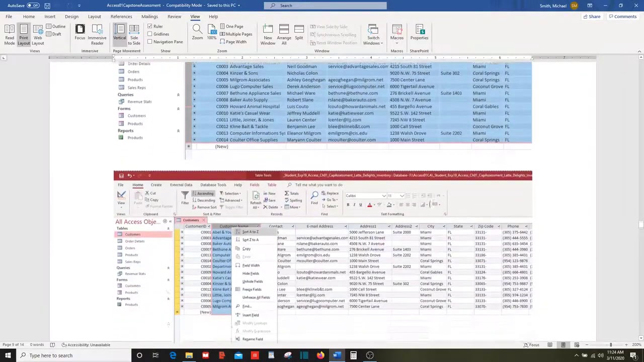
Task: Switch to the Layout tab
Action: (94, 17)
